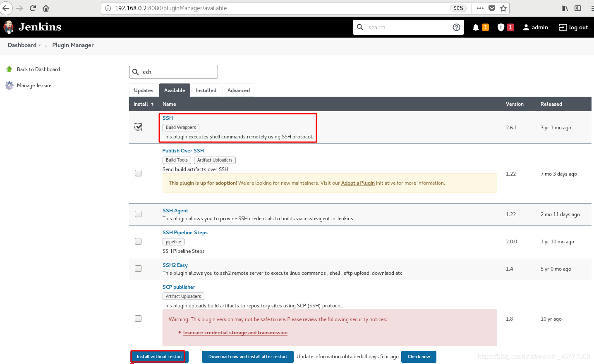Switch to the Updates tab
The height and width of the screenshot is (364, 594).
coord(144,90)
